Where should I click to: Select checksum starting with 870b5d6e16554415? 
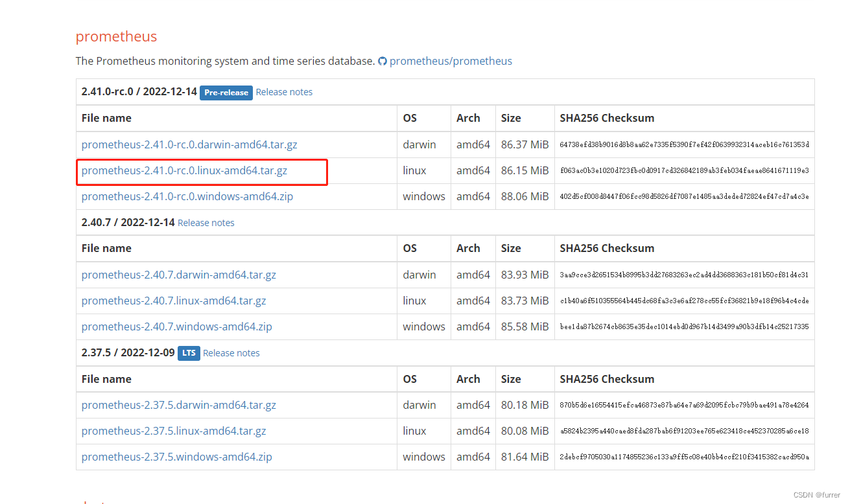click(x=684, y=405)
